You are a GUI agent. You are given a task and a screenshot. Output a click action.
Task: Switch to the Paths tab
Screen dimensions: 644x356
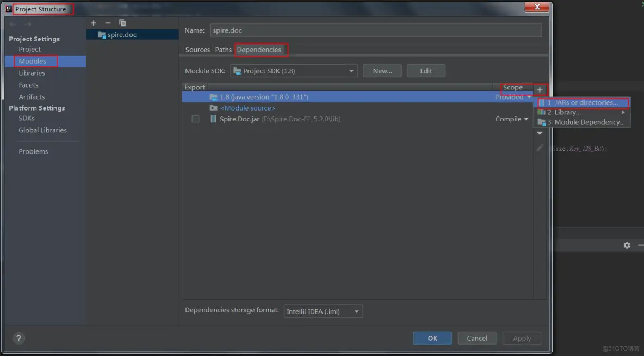224,50
